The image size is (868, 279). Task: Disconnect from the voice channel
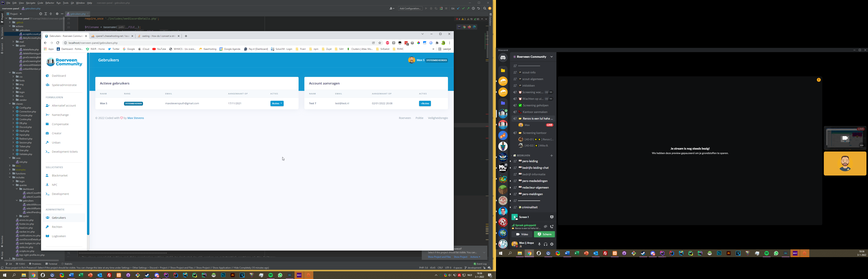click(x=552, y=226)
